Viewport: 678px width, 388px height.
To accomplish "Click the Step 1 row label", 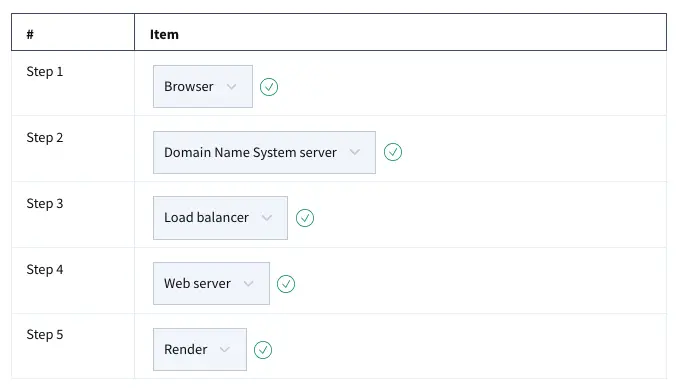I will pyautogui.click(x=45, y=71).
